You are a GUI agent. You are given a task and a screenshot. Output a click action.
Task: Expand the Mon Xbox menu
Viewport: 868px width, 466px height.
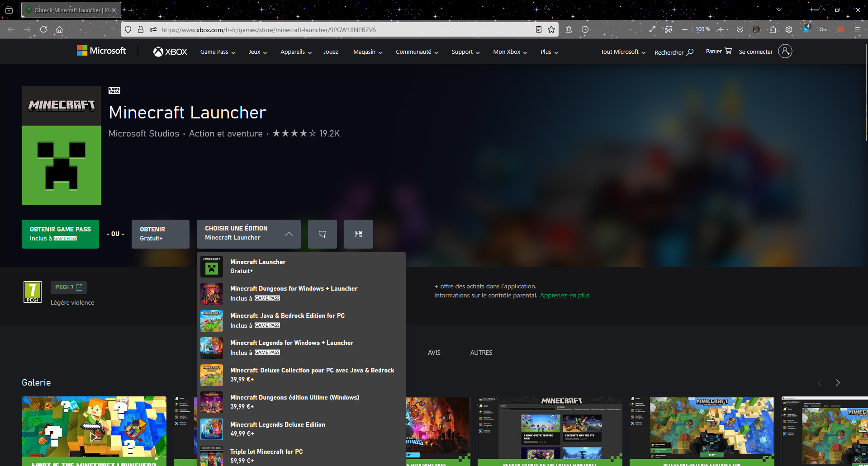(x=510, y=52)
